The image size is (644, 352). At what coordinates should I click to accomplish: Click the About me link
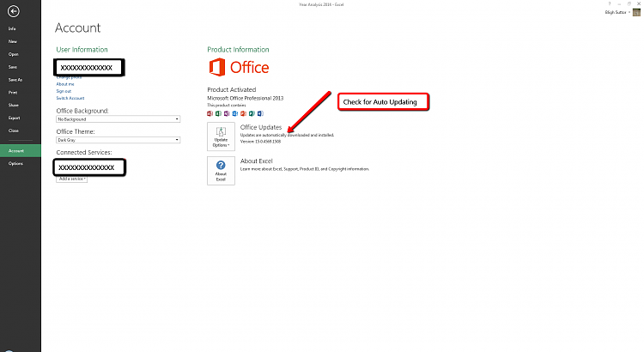(65, 84)
